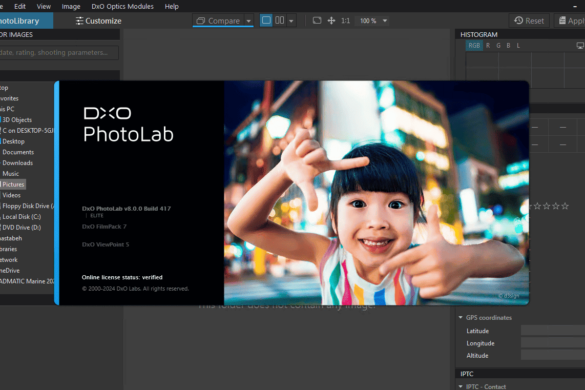The height and width of the screenshot is (390, 585).
Task: Click the histogram monitor icon
Action: coord(580,46)
